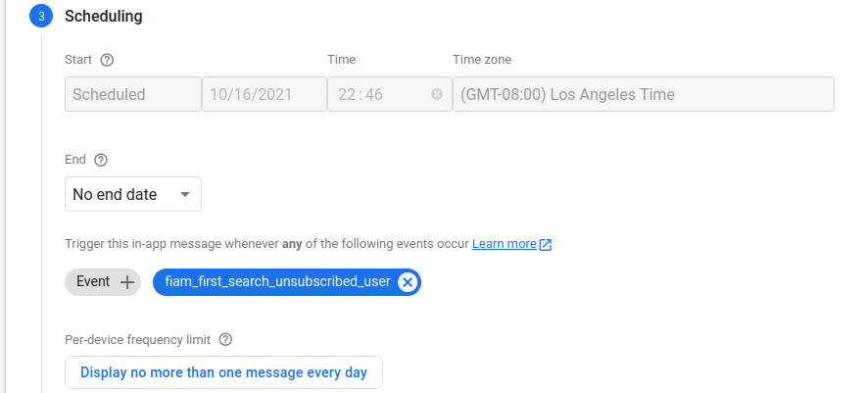Open the help icon beside Start
Image resolution: width=868 pixels, height=393 pixels.
108,60
